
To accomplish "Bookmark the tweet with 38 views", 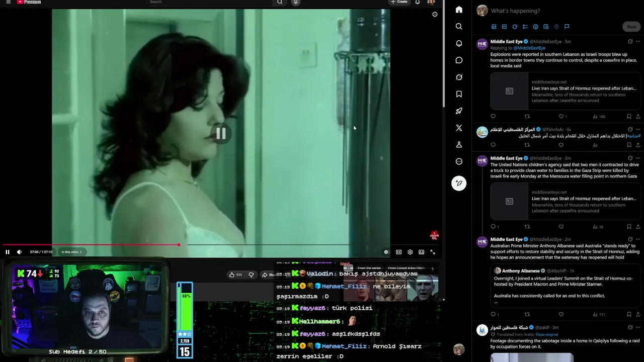I will coord(629,226).
